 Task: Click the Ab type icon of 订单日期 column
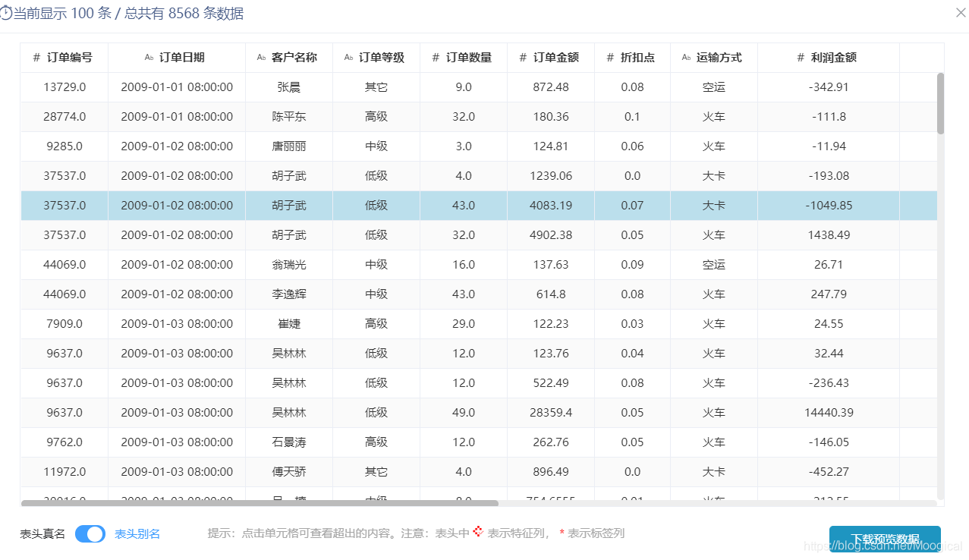click(x=149, y=58)
